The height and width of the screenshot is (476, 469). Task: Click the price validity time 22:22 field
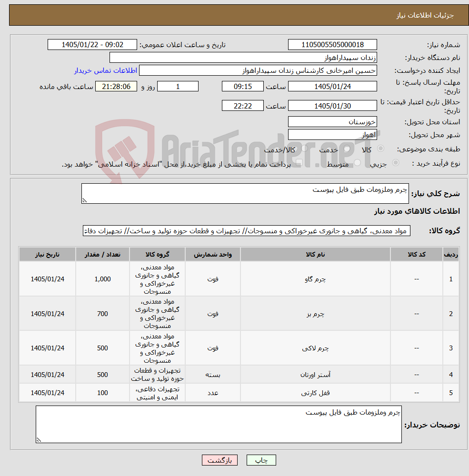click(x=243, y=106)
